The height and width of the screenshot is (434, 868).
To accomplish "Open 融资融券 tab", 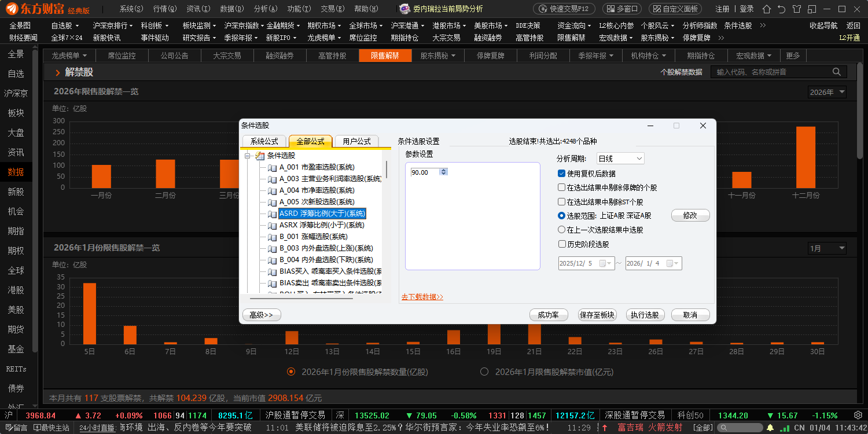I will (279, 56).
